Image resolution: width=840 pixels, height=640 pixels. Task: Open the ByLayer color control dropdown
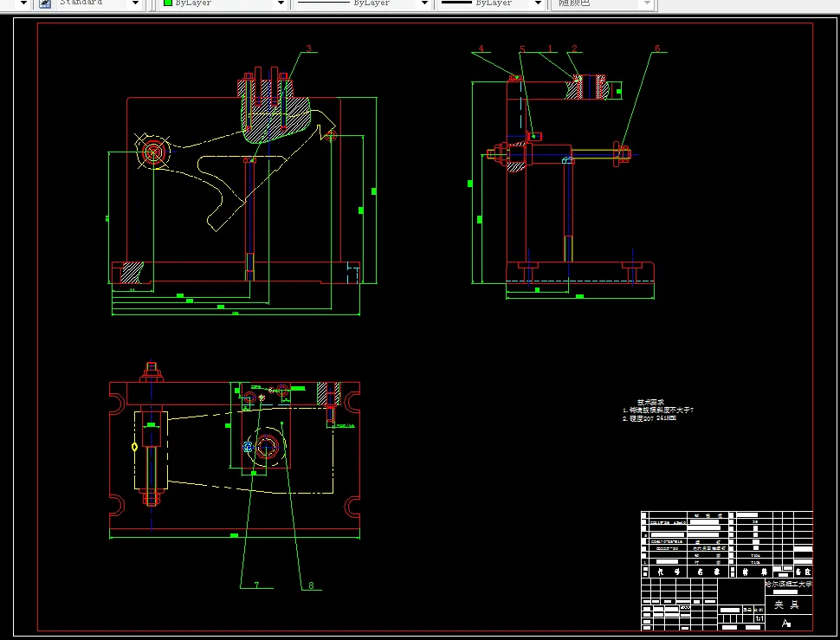(x=281, y=3)
